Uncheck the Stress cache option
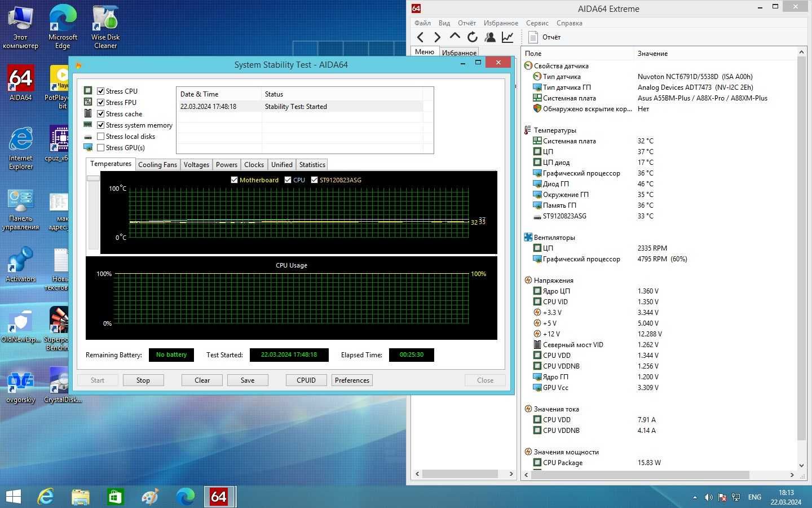The width and height of the screenshot is (812, 508). [100, 113]
